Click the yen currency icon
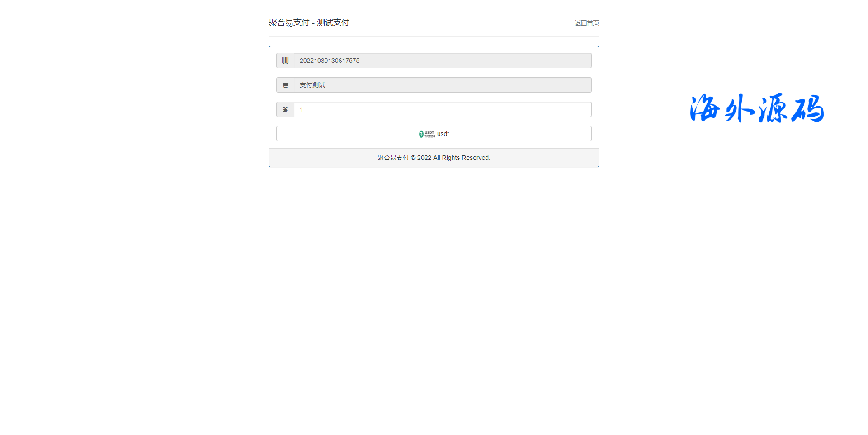Viewport: 868px width, 435px height. click(285, 109)
